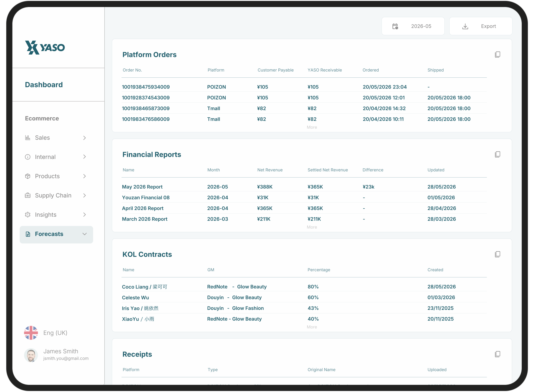Viewport: 533px width, 392px height.
Task: Click the Internal info circle icon
Action: (x=28, y=157)
